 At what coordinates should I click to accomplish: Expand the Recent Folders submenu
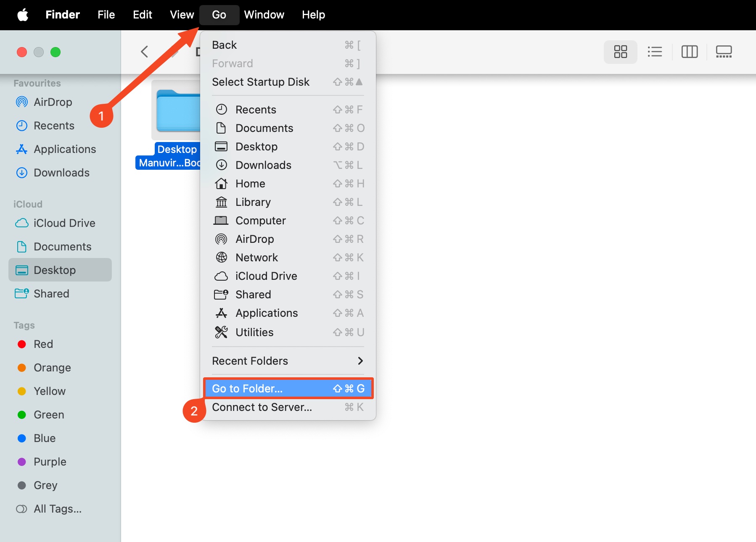coord(288,361)
